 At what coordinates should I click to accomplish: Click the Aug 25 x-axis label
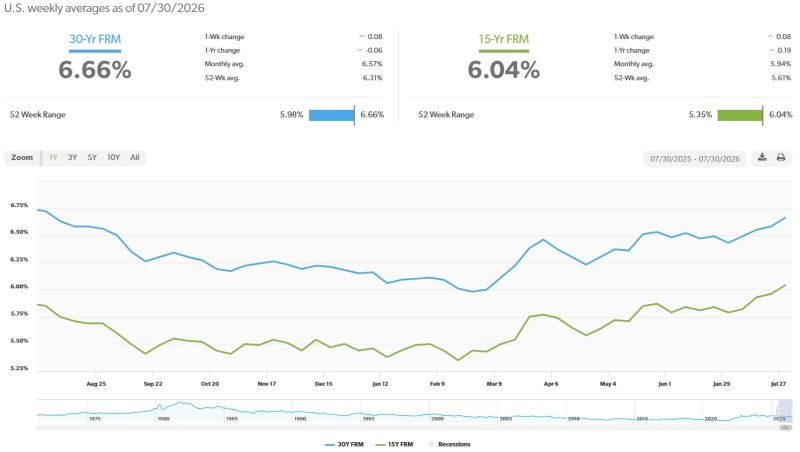pyautogui.click(x=96, y=384)
